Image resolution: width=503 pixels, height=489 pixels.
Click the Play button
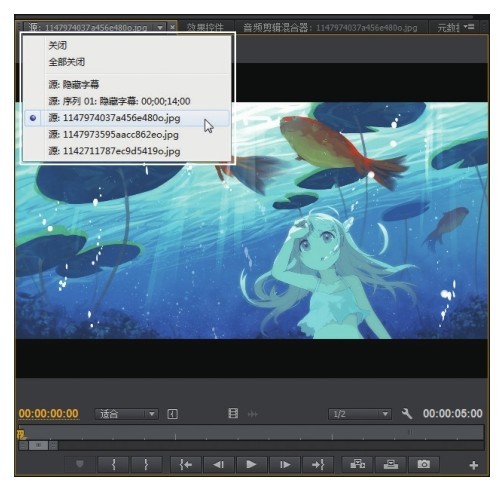coord(251,464)
